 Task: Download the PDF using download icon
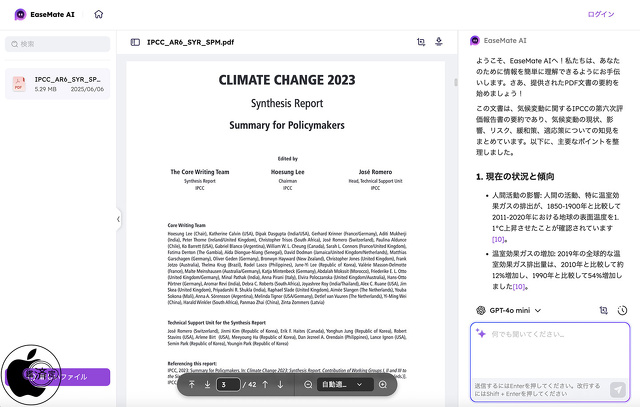coord(439,42)
